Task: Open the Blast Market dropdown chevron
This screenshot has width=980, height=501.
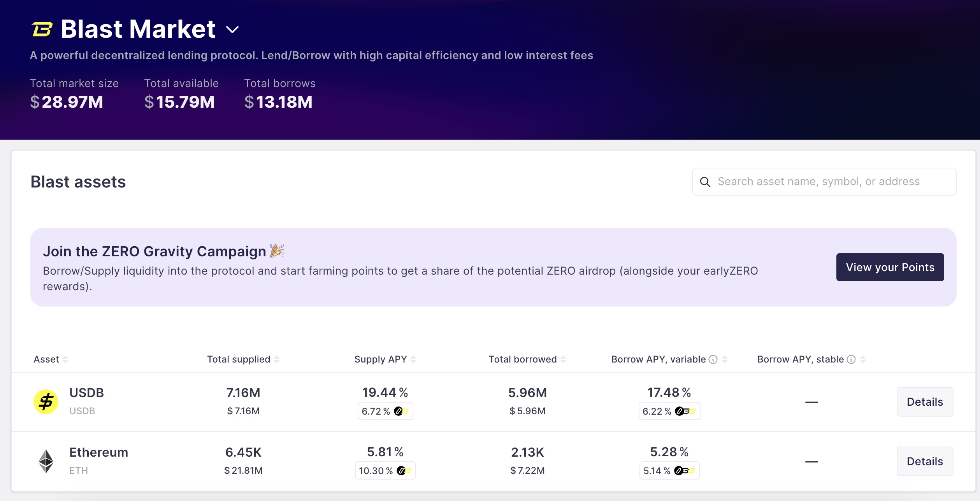Action: coord(232,30)
